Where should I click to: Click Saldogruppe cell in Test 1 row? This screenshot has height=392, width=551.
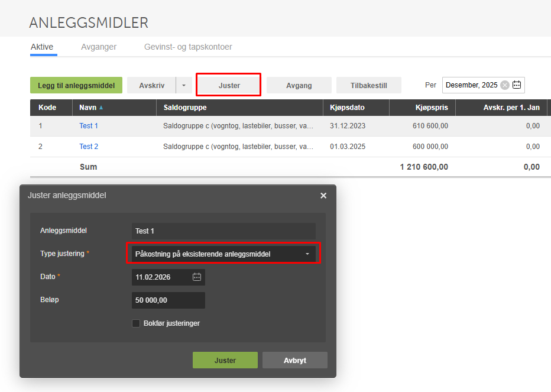click(x=238, y=126)
